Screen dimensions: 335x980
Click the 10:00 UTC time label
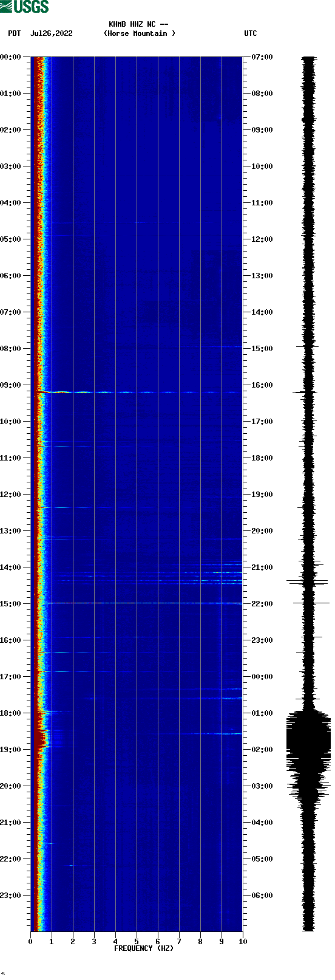coord(262,166)
